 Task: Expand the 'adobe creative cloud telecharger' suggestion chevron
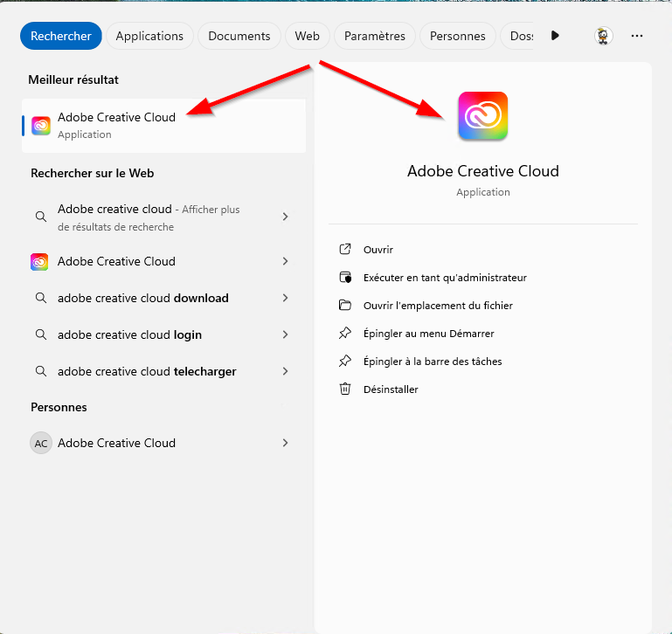coord(285,371)
